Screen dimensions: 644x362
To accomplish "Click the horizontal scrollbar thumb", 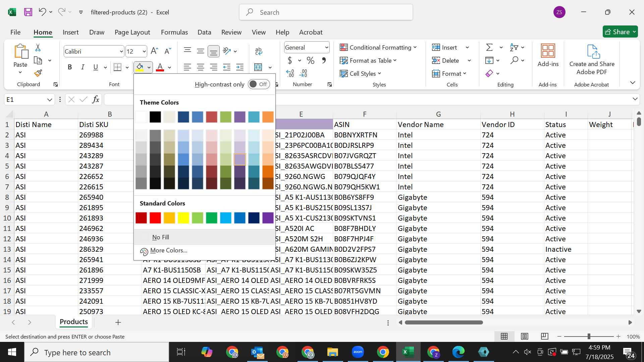I will 444,322.
